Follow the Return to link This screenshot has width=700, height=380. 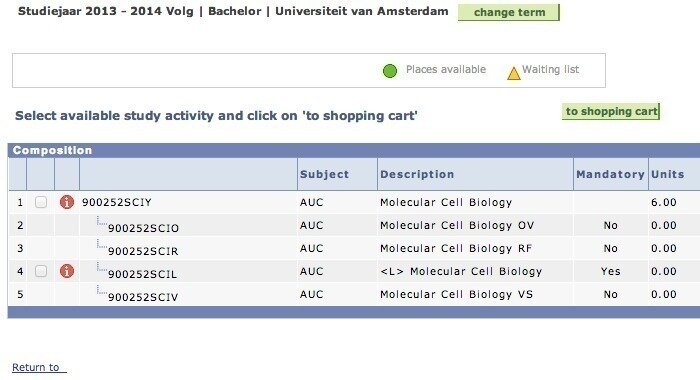pos(39,367)
